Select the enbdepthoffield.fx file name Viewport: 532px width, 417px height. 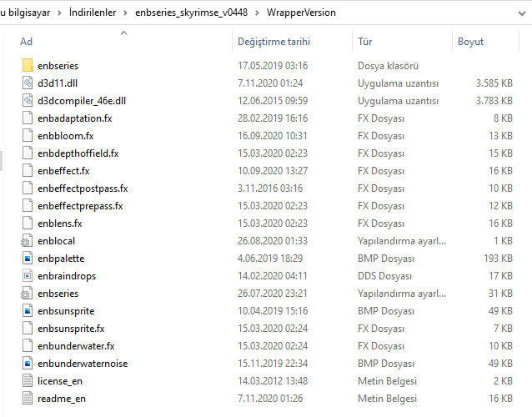(78, 153)
